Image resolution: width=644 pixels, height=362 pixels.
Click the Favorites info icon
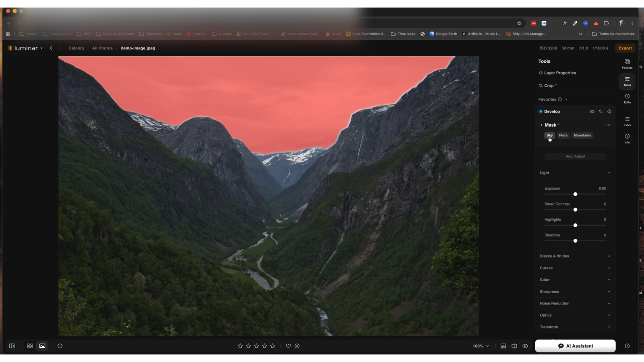pos(560,99)
